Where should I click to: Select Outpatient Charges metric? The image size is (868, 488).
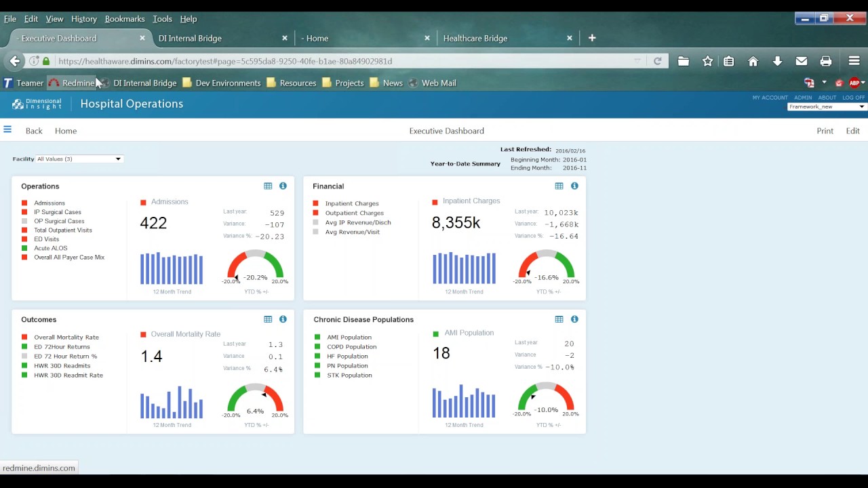(354, 213)
